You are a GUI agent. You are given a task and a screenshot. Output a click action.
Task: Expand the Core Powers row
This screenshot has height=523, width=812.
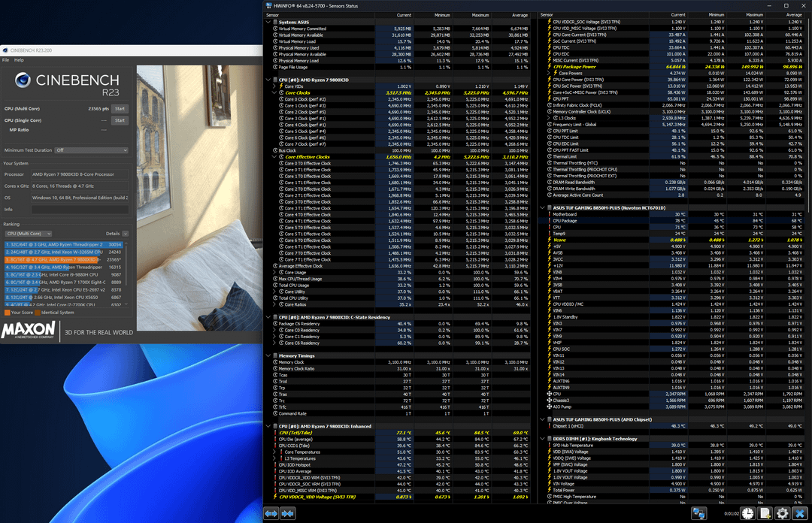[x=548, y=73]
